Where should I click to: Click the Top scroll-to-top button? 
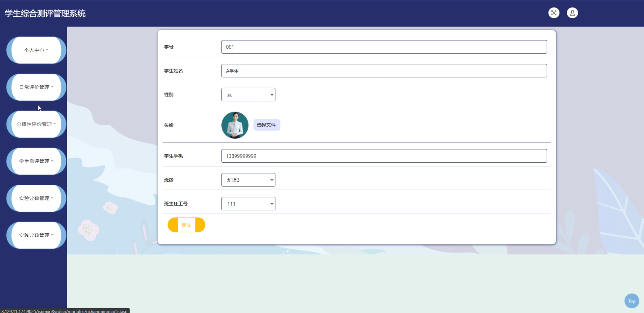(632, 301)
